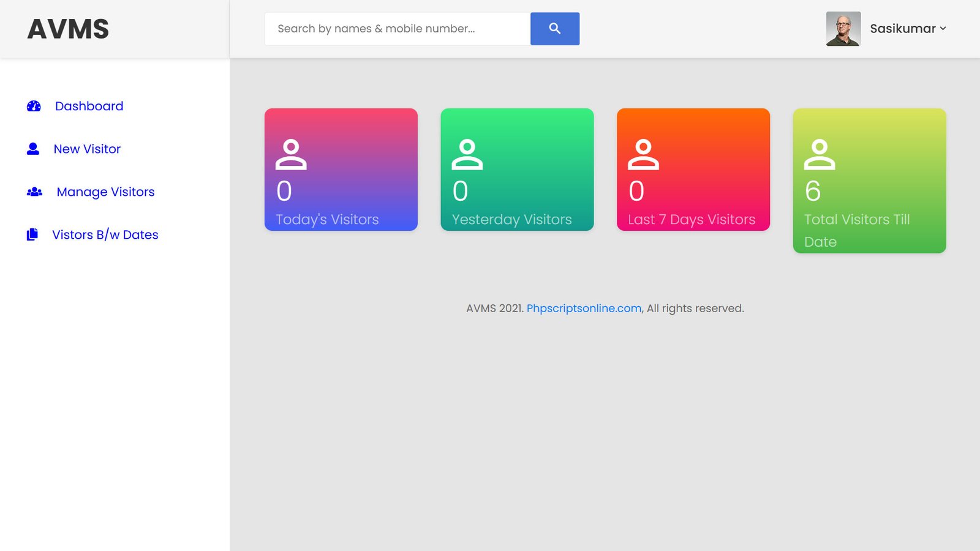Click the person icon on Total Visitors card

click(x=820, y=154)
